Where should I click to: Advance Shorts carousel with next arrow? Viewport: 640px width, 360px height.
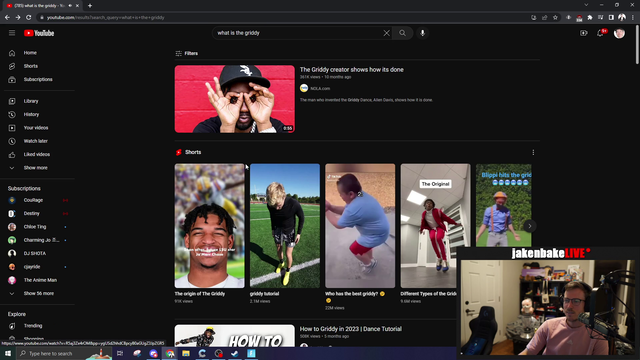(x=529, y=226)
